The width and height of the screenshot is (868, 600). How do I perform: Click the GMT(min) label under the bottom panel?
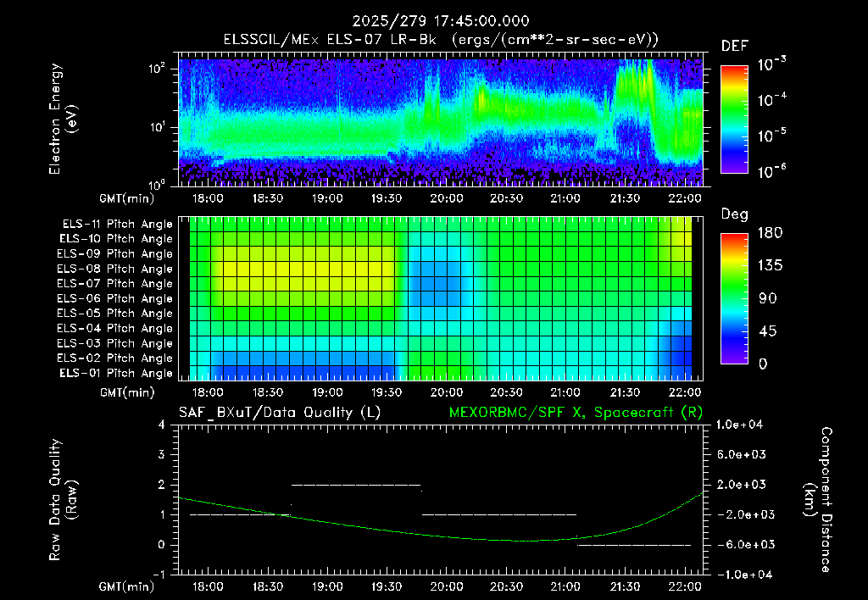(x=127, y=586)
